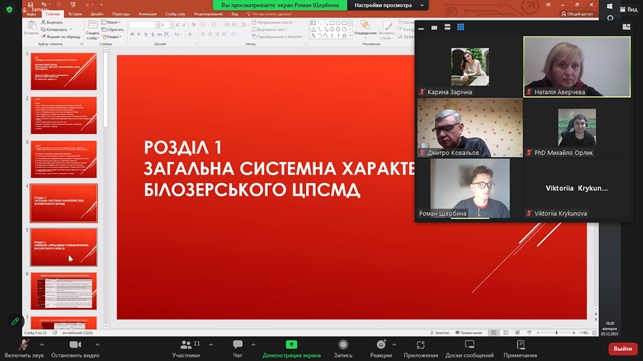The width and height of the screenshot is (643, 361).
Task: Click the green Демонстрация экрана share icon
Action: coord(291,345)
